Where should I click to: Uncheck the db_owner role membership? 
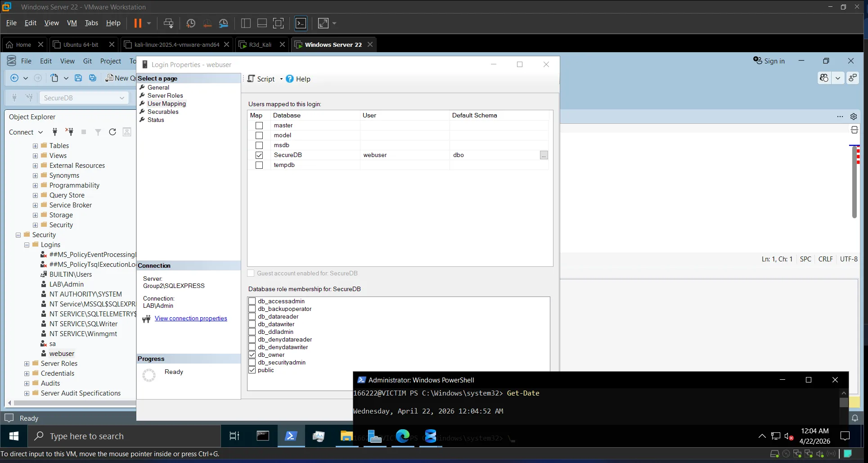[252, 355]
